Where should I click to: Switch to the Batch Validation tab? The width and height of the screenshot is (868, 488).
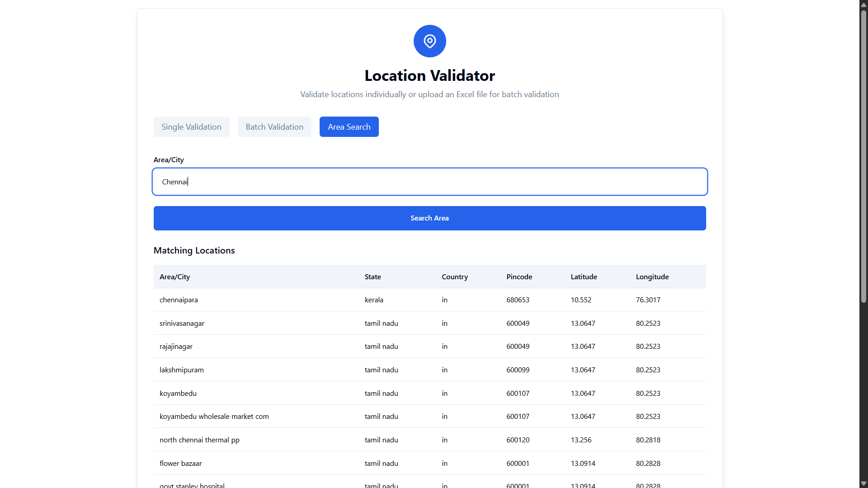(274, 127)
